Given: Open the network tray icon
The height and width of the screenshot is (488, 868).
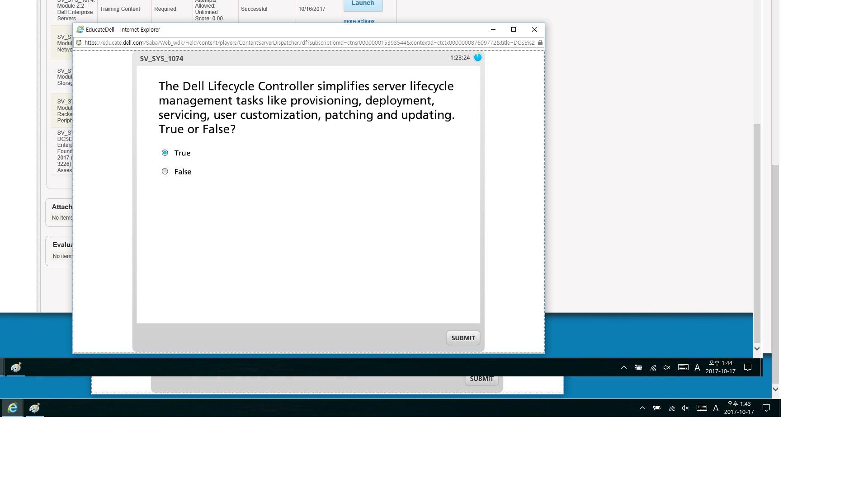Looking at the screenshot, I should (x=672, y=408).
